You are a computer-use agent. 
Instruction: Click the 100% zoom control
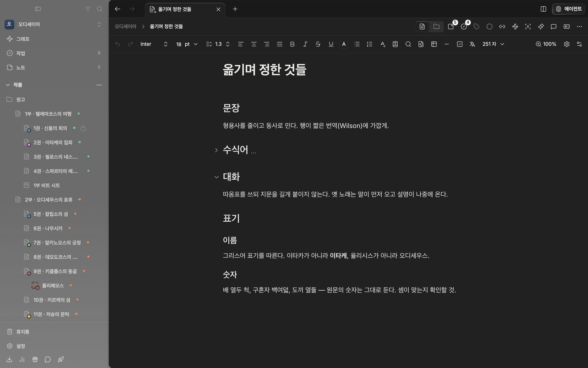pyautogui.click(x=546, y=44)
